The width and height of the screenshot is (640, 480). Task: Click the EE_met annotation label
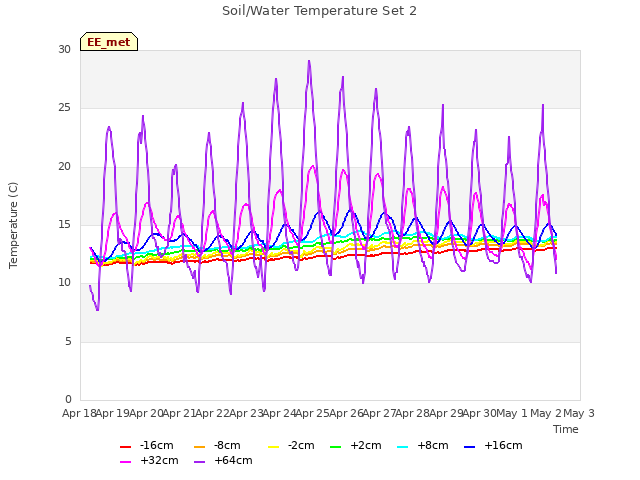coord(109,42)
